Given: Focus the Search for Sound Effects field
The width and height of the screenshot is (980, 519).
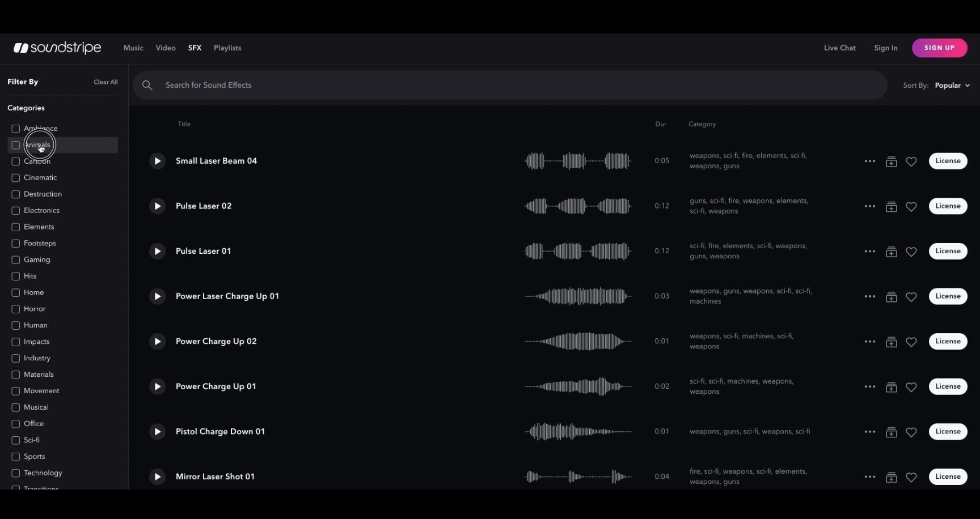Looking at the screenshot, I should pos(510,86).
